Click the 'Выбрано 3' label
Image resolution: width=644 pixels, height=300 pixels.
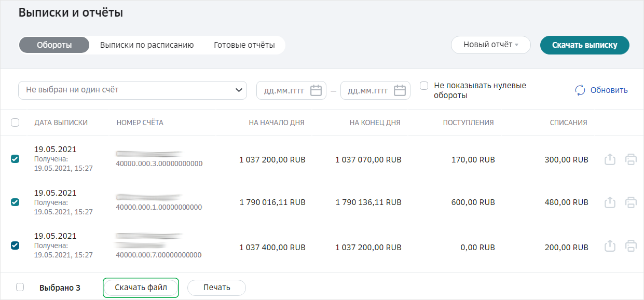point(60,288)
